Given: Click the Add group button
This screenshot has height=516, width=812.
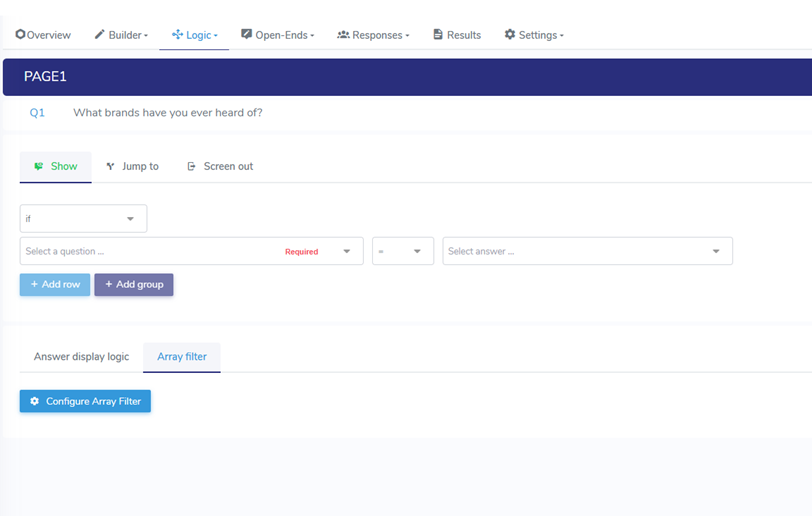Looking at the screenshot, I should click(x=134, y=285).
